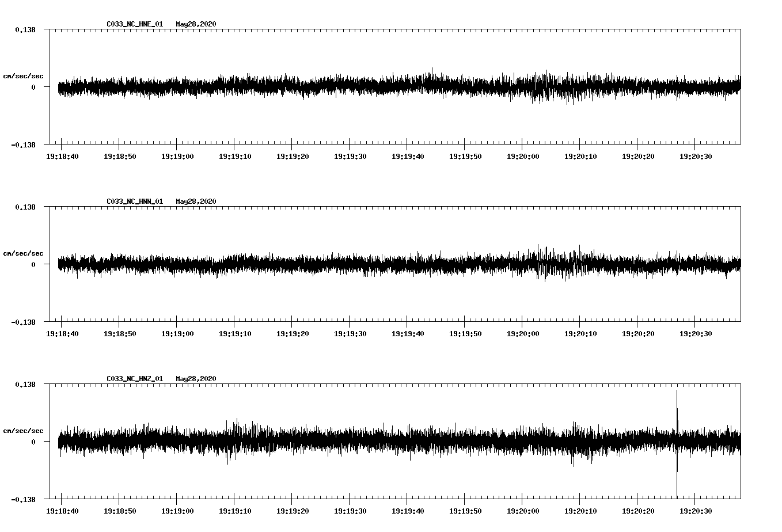Screen dimensions: 782x532
Task: Click the 19:19:10 time label under the HNE plot
Action: click(x=235, y=156)
